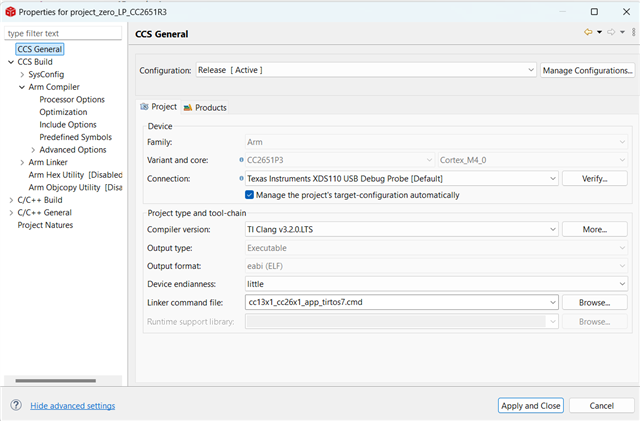
Task: Select the Project tab
Action: point(159,107)
